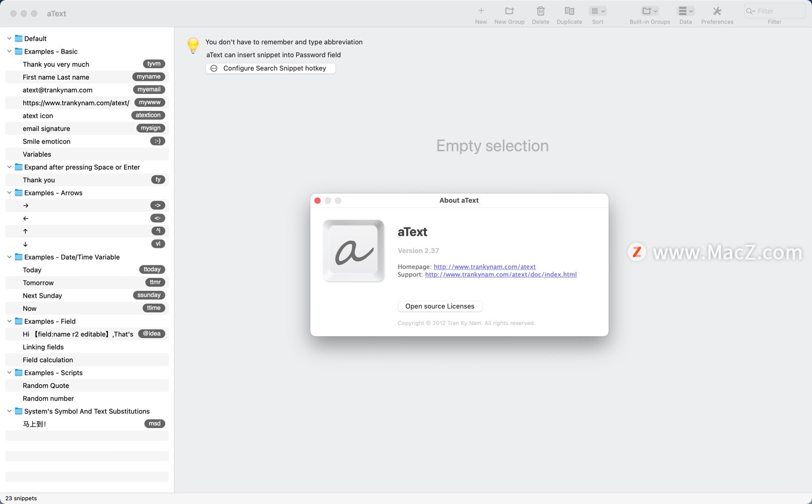Open the Sort dropdown in toolbar

point(597,11)
